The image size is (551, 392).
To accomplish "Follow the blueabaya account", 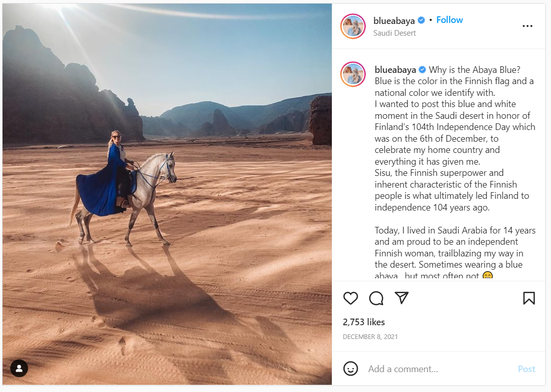I will pos(450,20).
